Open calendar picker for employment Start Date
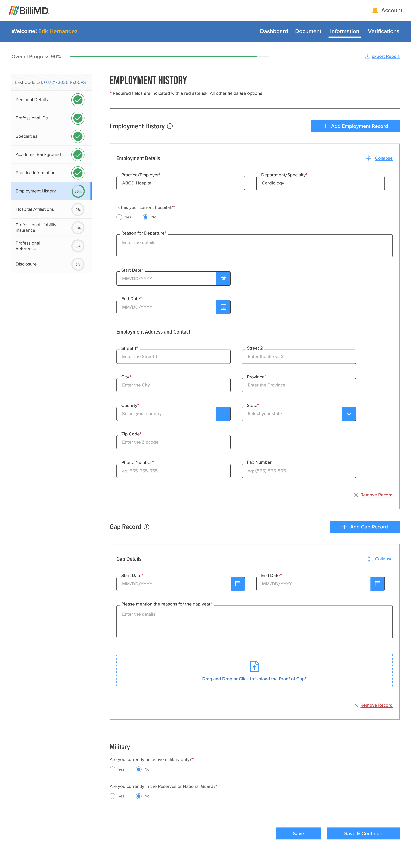Viewport: 411px width, 868px height. point(223,278)
